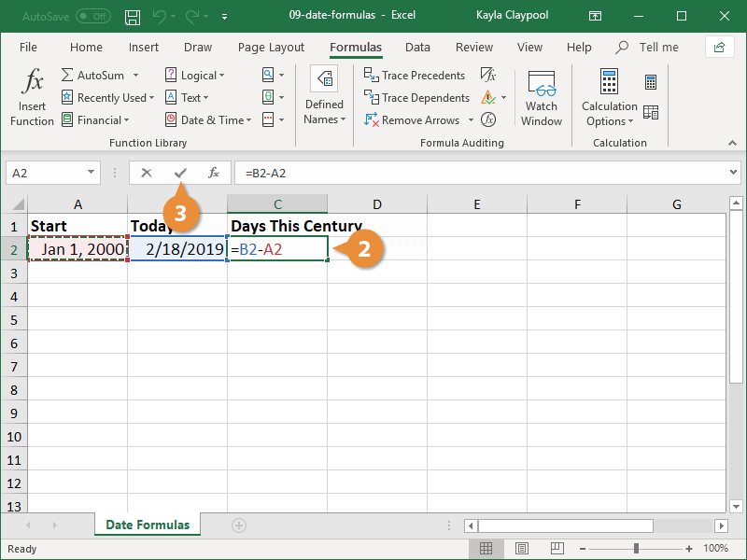Viewport: 747px width, 560px height.
Task: Open the Review tab
Action: click(x=473, y=47)
